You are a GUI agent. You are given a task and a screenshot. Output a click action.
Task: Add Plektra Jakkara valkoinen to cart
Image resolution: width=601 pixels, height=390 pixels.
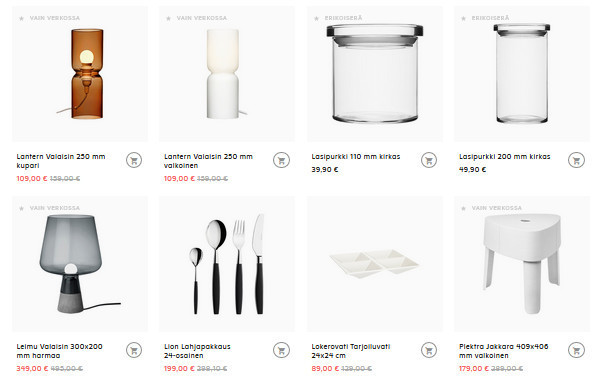click(576, 350)
